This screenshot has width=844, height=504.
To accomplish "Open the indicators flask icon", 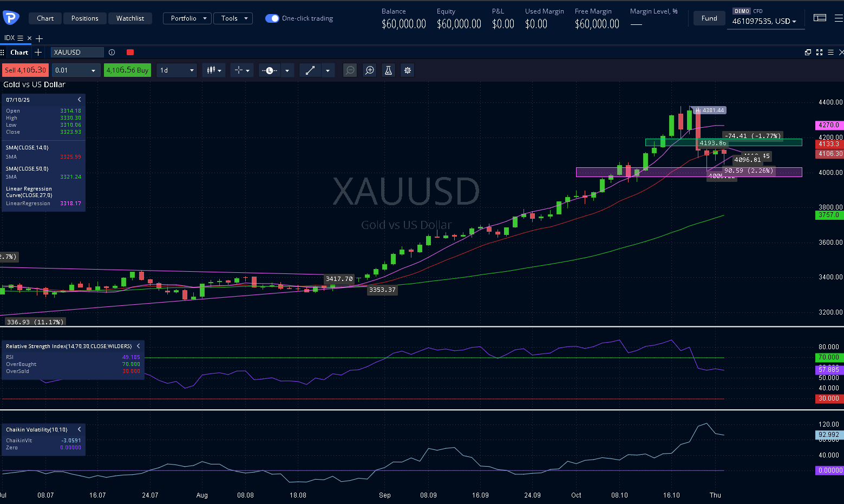I will pos(388,70).
